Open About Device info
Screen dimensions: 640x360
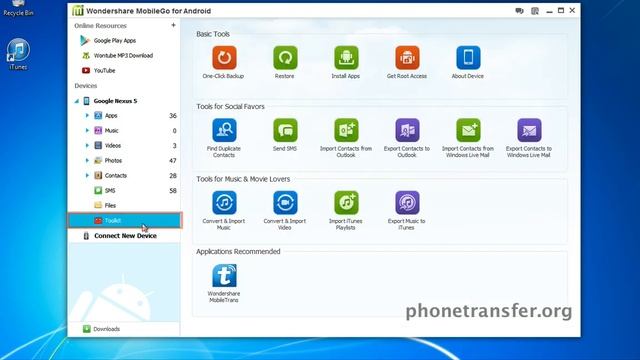[x=468, y=58]
